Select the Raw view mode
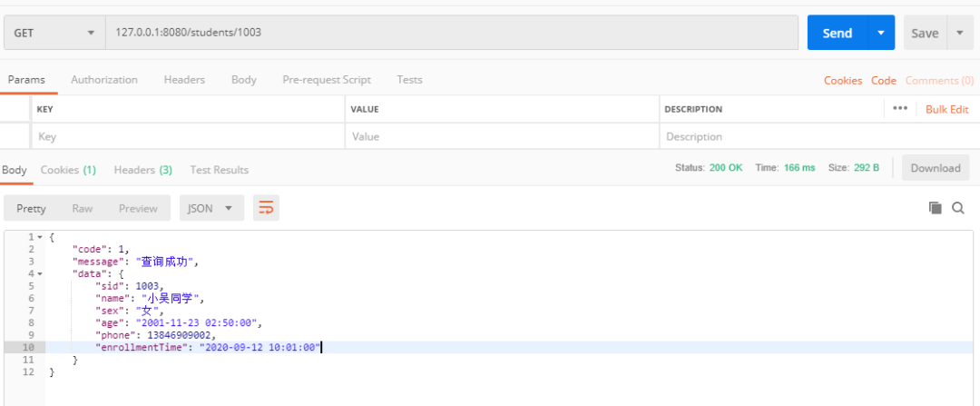 point(83,208)
